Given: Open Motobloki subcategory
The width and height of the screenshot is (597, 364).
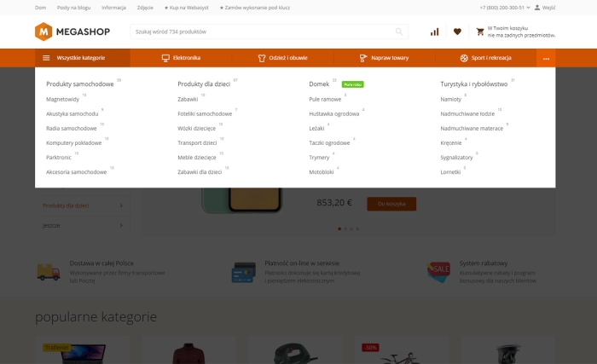Looking at the screenshot, I should click(x=322, y=172).
